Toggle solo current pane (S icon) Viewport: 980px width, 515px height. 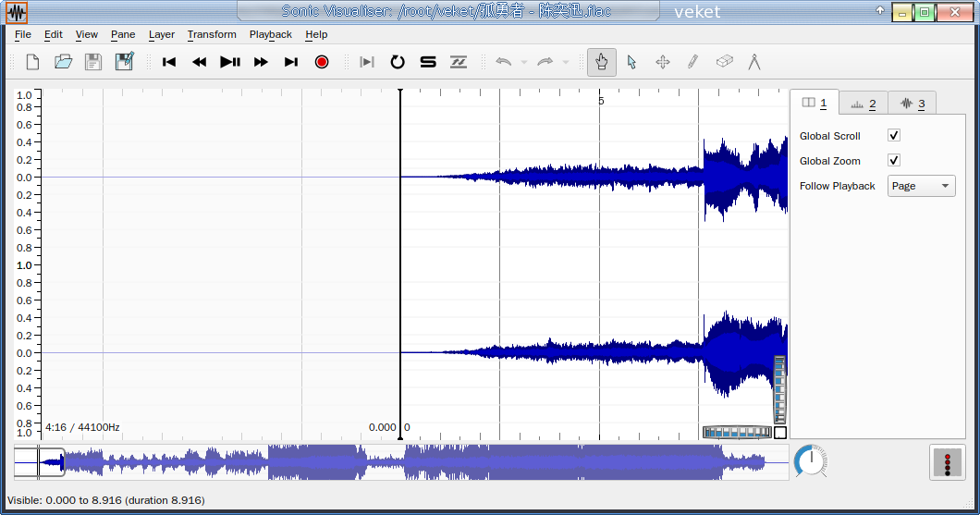(428, 62)
